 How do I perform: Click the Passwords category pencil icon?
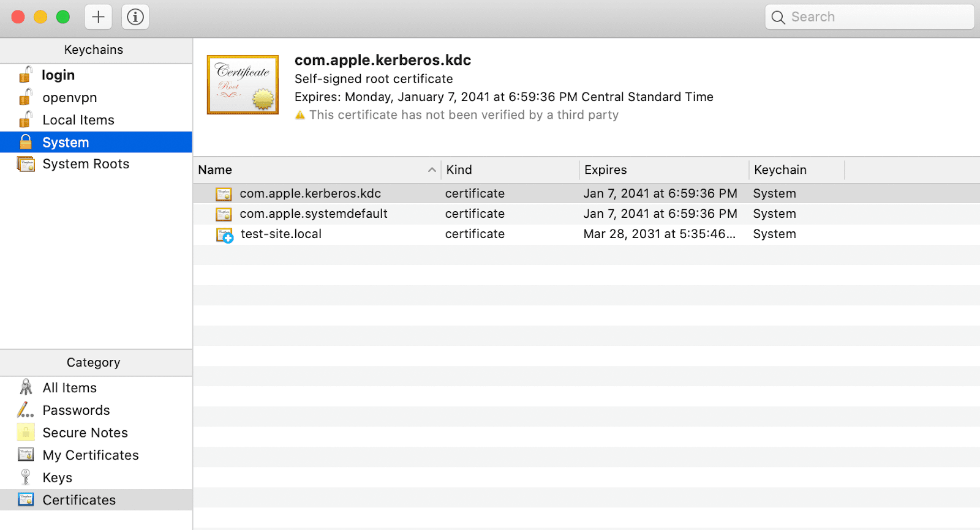(x=26, y=410)
